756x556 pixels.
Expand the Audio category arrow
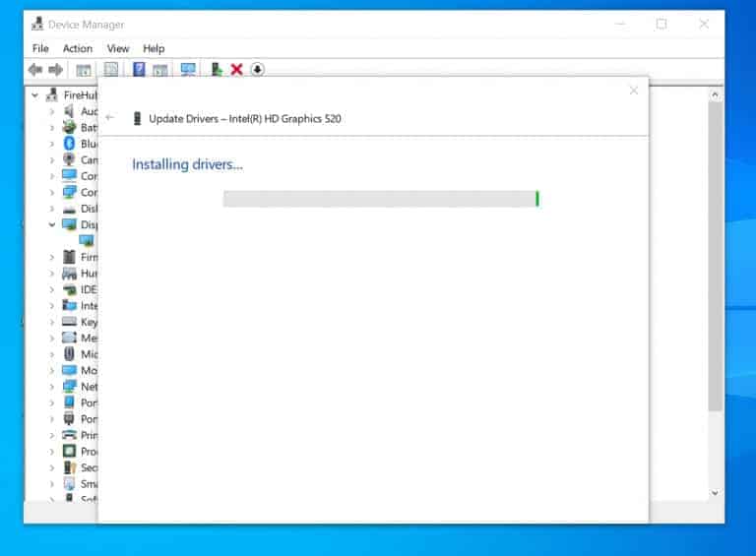[52, 112]
